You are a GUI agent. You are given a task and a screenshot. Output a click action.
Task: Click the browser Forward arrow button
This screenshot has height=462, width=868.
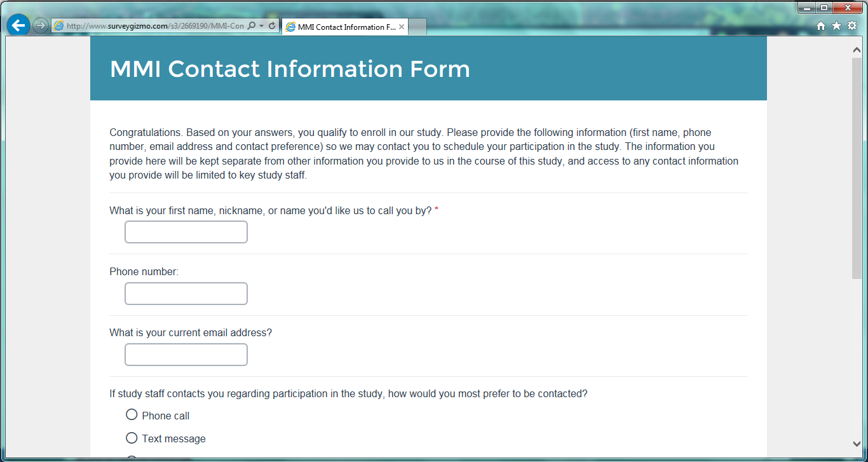click(x=40, y=26)
